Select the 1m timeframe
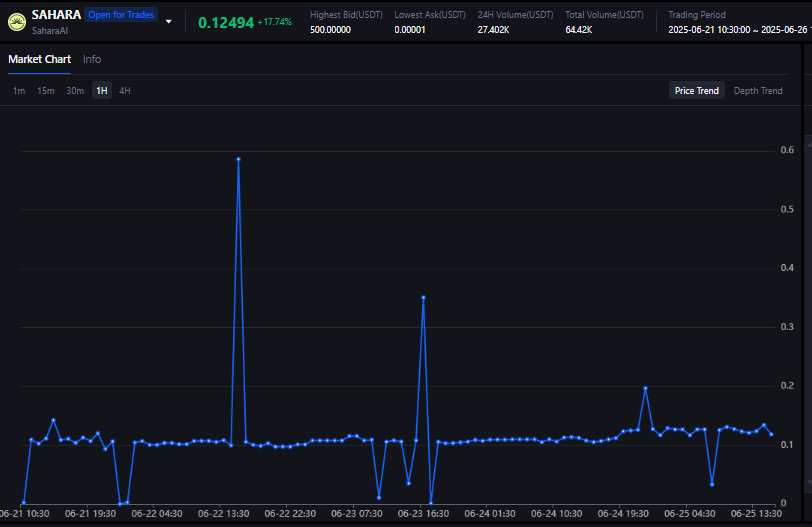The image size is (812, 527). [19, 91]
